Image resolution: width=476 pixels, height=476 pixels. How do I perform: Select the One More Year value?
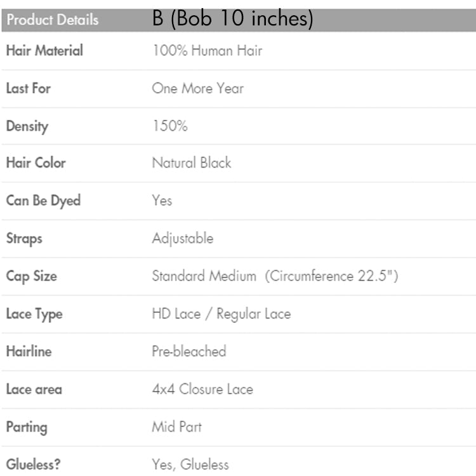point(197,88)
